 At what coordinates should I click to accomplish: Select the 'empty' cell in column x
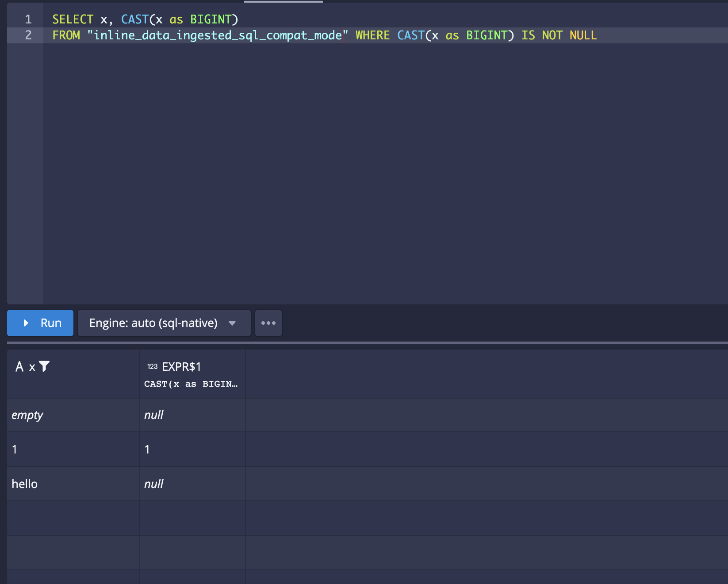click(73, 415)
